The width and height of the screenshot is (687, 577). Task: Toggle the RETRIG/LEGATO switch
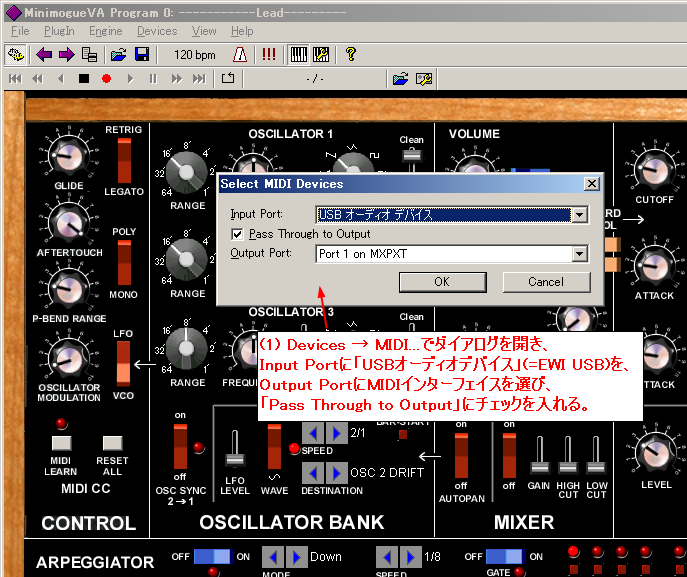coord(124,161)
